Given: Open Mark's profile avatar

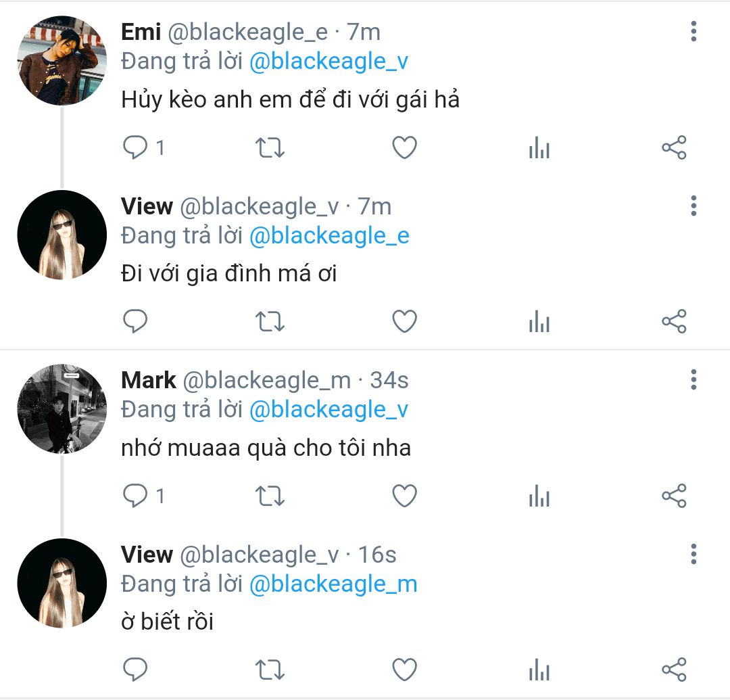Looking at the screenshot, I should pyautogui.click(x=62, y=409).
